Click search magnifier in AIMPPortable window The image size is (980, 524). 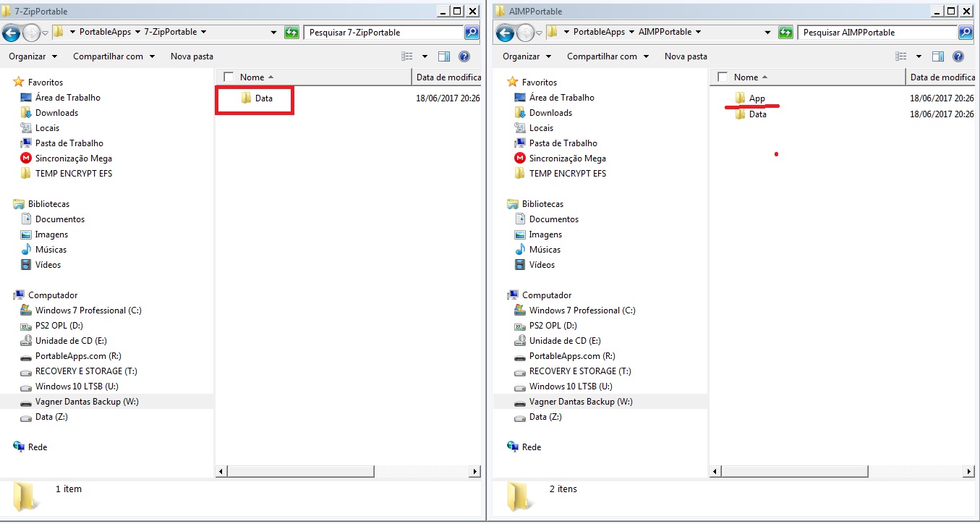(x=966, y=33)
